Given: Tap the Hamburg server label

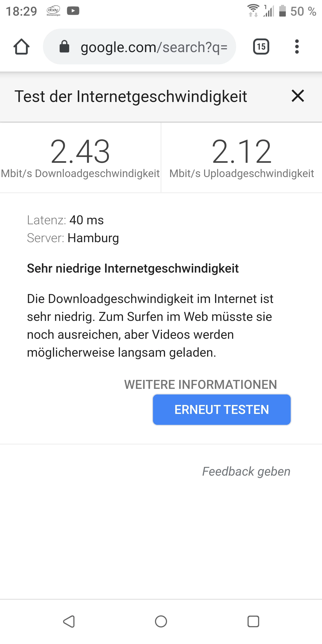Looking at the screenshot, I should click(93, 238).
